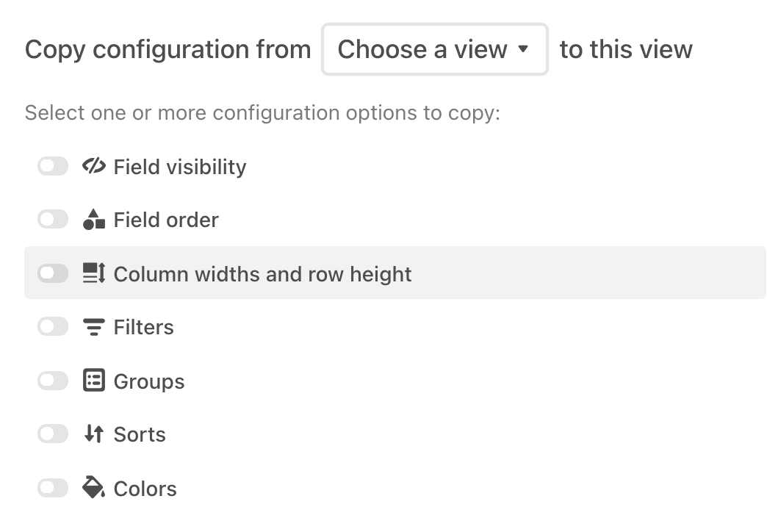Click the Sorts label text
The height and width of the screenshot is (532, 767).
(140, 434)
